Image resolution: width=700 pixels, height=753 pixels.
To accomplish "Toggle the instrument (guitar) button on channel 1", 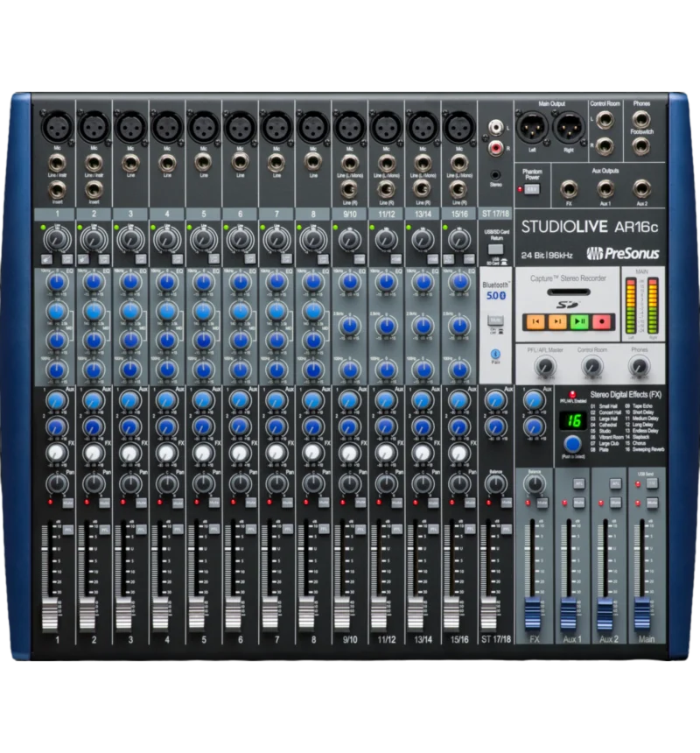I will coord(47,260).
